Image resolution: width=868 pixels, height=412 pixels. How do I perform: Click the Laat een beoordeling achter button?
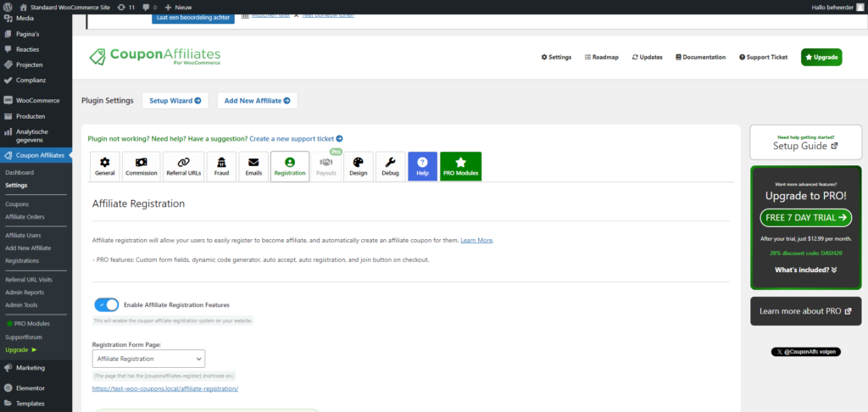tap(193, 18)
